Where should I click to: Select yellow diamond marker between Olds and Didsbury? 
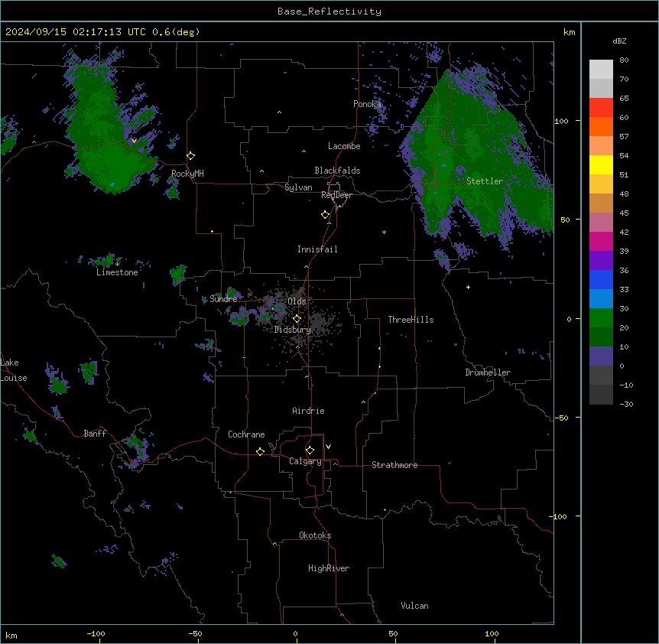pyautogui.click(x=297, y=319)
